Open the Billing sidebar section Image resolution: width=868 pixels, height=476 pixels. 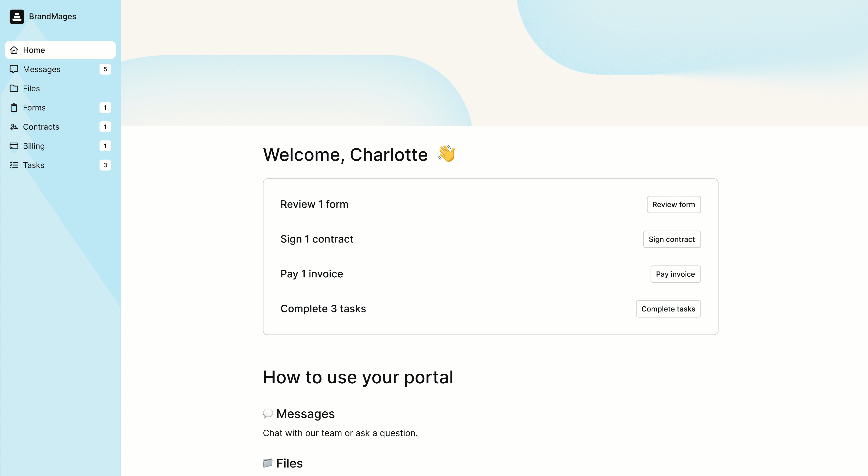pyautogui.click(x=34, y=146)
